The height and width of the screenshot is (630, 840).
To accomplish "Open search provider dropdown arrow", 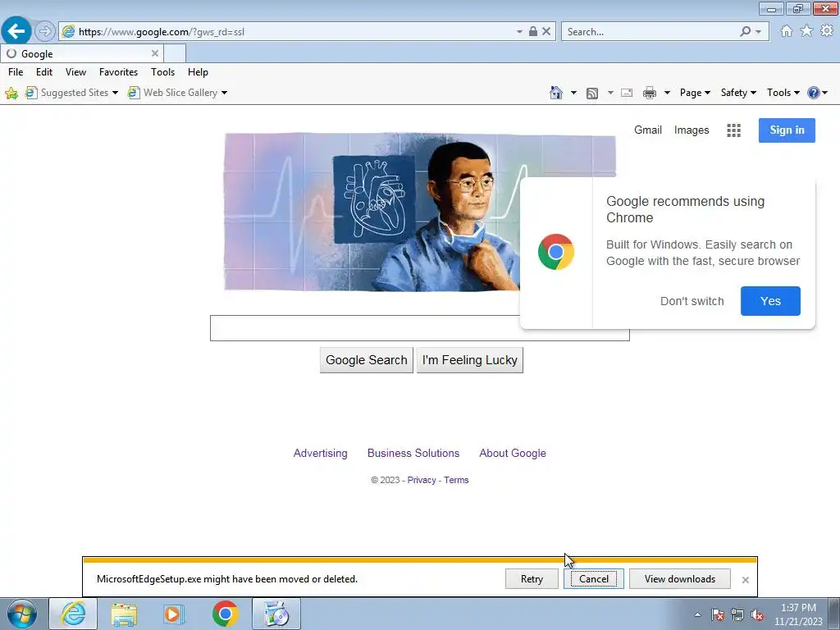I will 759,32.
